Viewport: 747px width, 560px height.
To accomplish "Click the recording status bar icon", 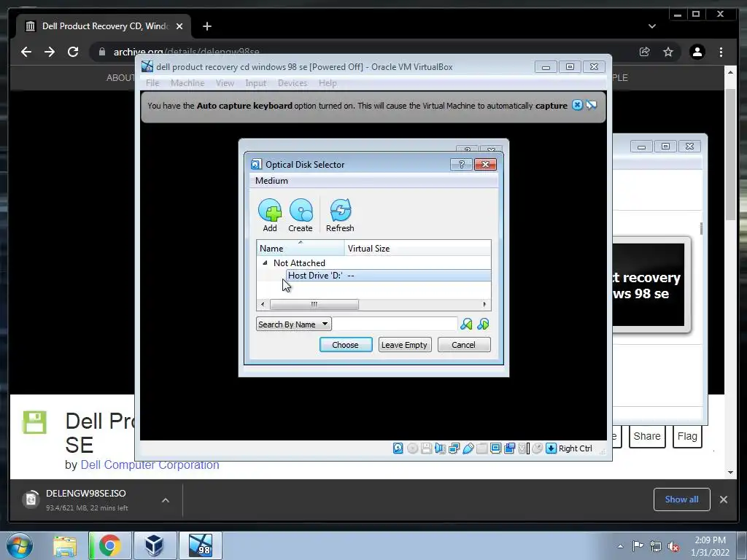I will point(509,448).
